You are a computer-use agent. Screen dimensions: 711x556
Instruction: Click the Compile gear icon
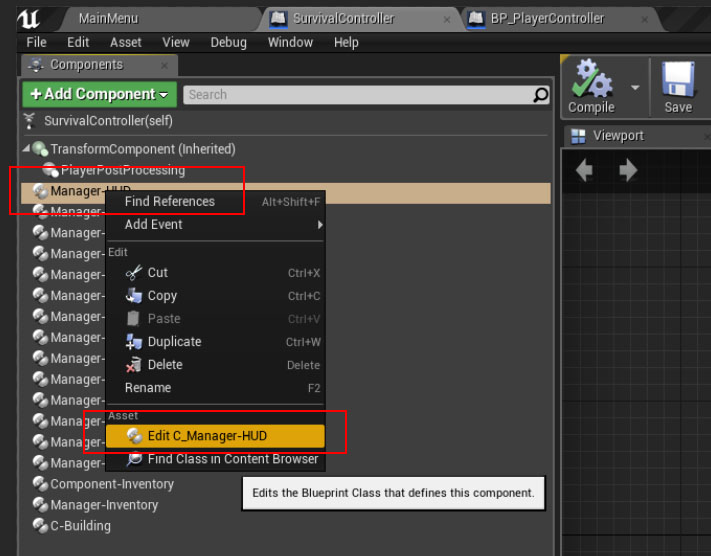(590, 80)
